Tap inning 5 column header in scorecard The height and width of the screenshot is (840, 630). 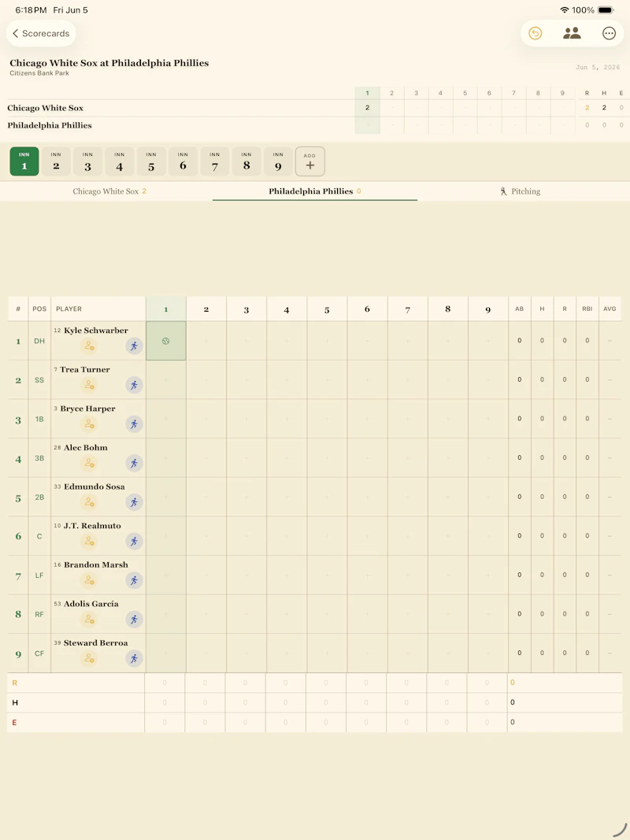(x=327, y=309)
